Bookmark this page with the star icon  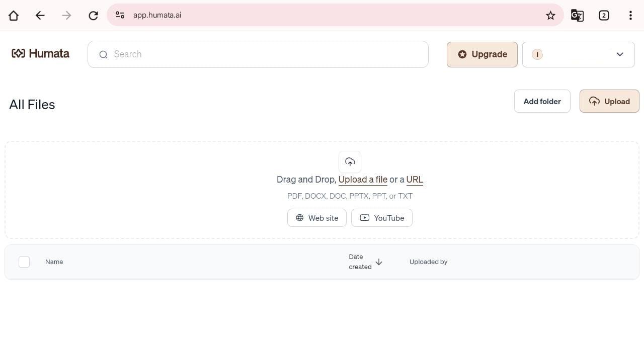(550, 15)
